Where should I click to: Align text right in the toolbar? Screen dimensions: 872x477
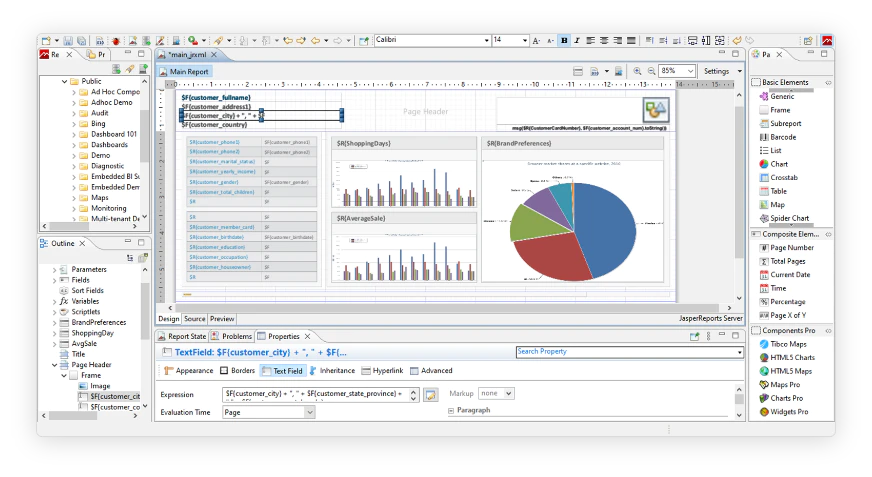tap(618, 40)
